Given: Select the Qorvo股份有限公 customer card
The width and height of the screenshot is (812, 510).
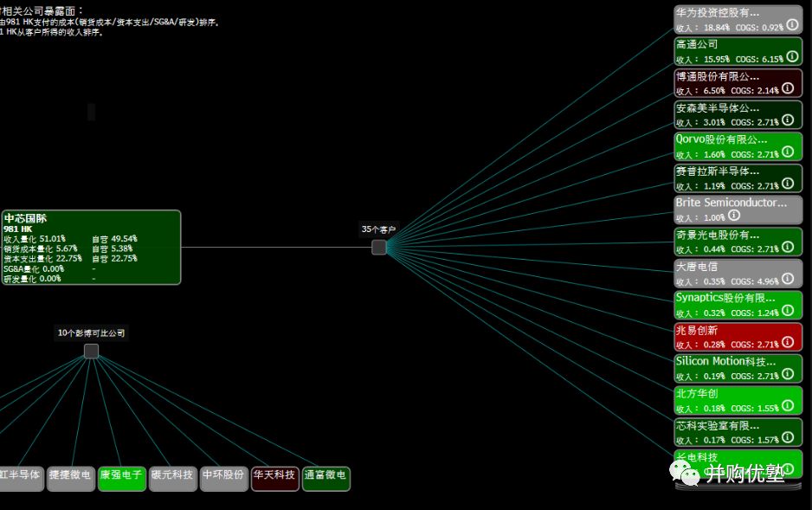Looking at the screenshot, I should (738, 146).
